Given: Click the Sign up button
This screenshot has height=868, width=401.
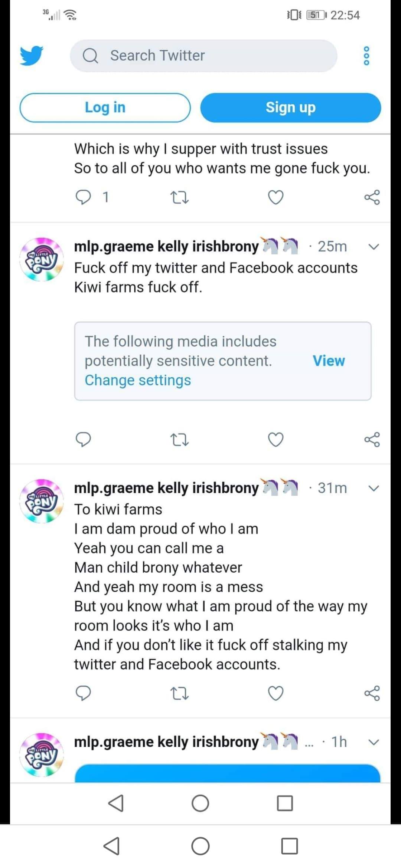Looking at the screenshot, I should click(291, 108).
